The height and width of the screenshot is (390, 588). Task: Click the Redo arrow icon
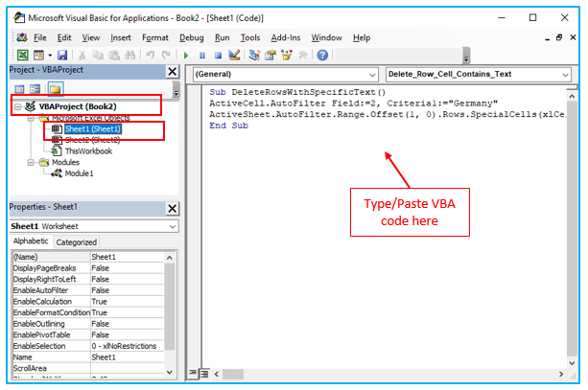[166, 56]
